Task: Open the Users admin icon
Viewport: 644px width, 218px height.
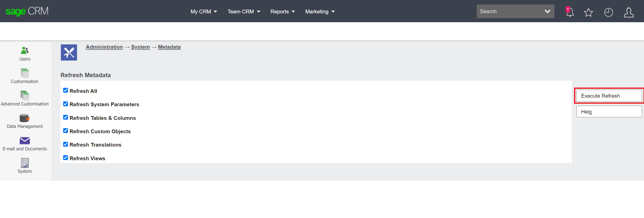Action: pyautogui.click(x=25, y=50)
